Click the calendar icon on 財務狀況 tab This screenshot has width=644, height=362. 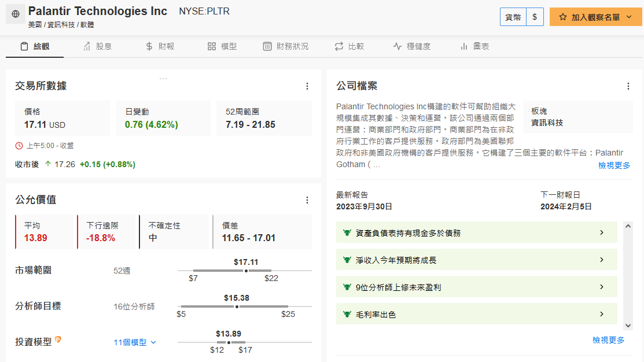(x=267, y=46)
